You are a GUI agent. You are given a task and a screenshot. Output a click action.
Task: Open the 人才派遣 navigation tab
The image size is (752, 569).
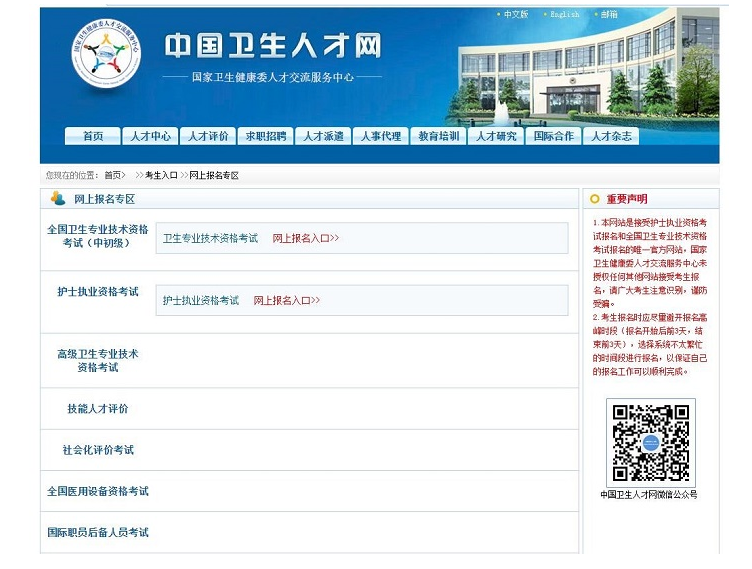coord(323,136)
